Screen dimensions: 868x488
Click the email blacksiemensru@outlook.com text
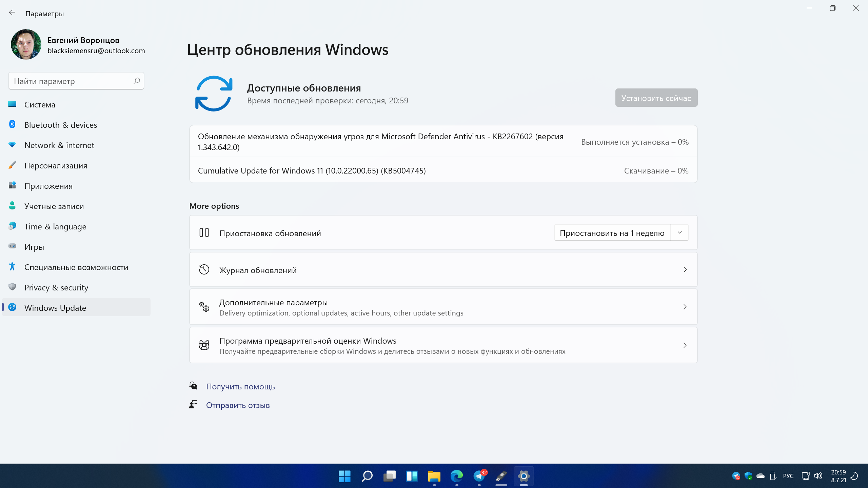96,50
